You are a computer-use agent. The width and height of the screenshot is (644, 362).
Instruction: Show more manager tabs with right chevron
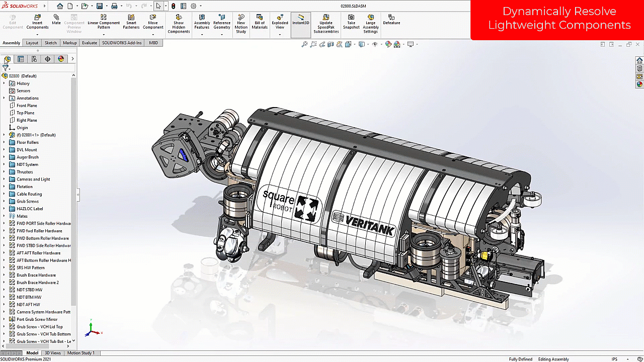click(72, 59)
